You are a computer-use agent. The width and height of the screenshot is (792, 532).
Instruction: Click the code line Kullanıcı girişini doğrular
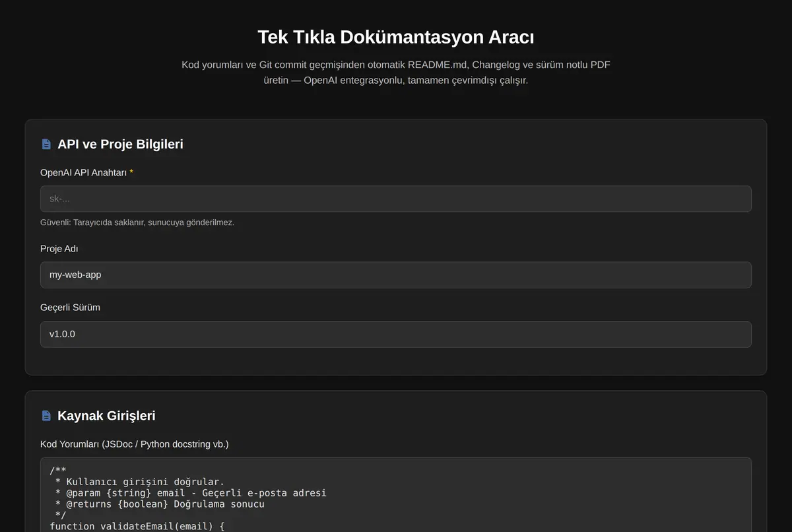coord(140,482)
